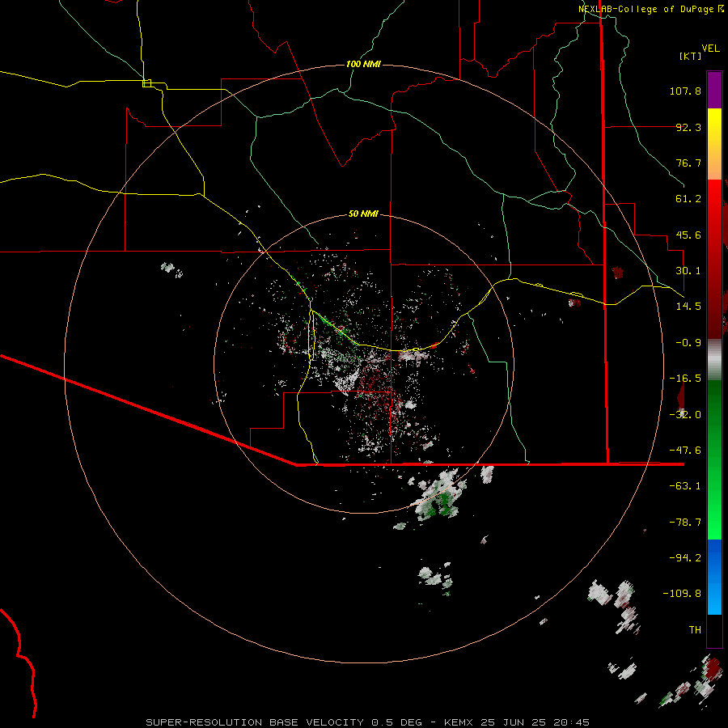Pick the yellow-orange band of velocity scale
The width and height of the screenshot is (728, 728).
(714, 144)
